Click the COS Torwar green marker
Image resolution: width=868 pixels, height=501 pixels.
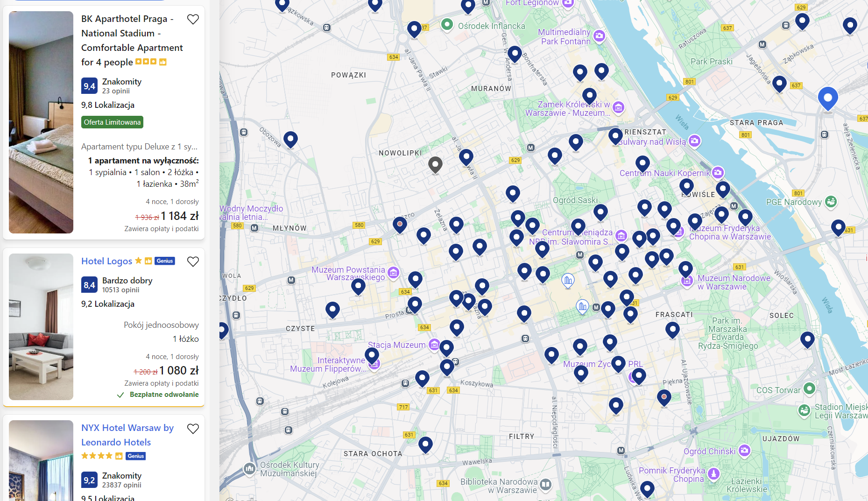(x=809, y=388)
